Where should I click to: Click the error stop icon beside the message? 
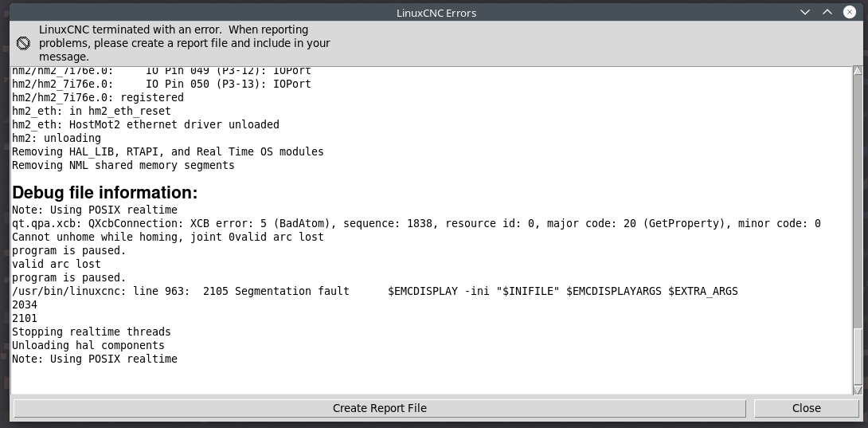23,43
